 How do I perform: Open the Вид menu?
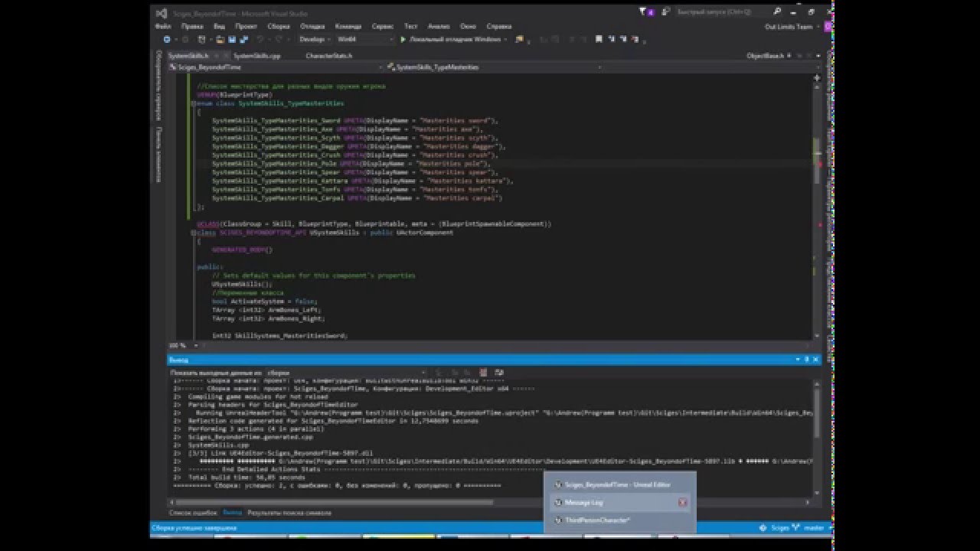219,26
